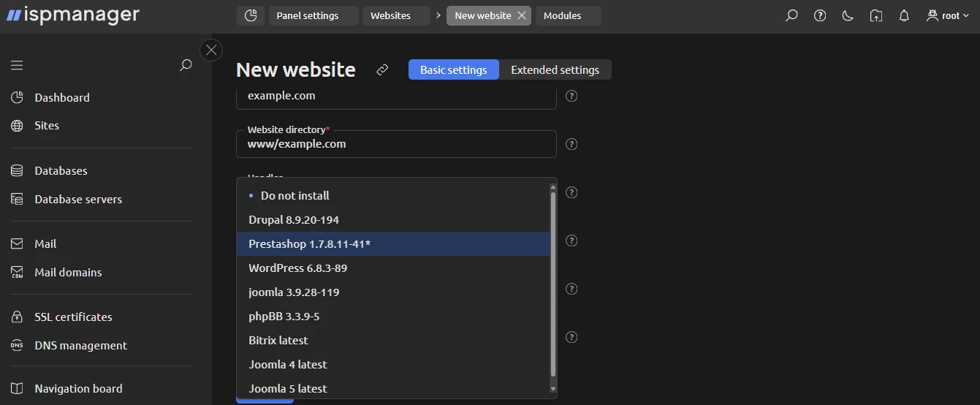The image size is (980, 405).
Task: Select the Basic settings button
Action: pyautogui.click(x=453, y=69)
